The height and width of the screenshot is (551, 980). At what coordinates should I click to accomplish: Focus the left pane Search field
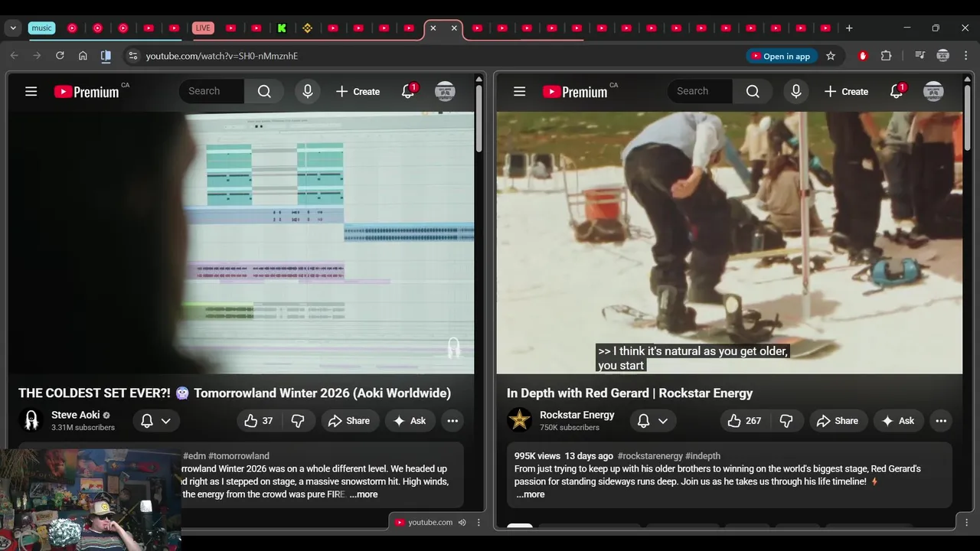[211, 91]
